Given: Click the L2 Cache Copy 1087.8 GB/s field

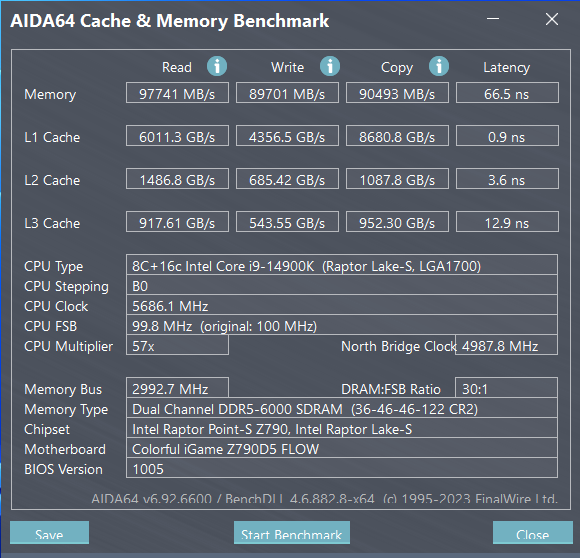Looking at the screenshot, I should [x=397, y=179].
